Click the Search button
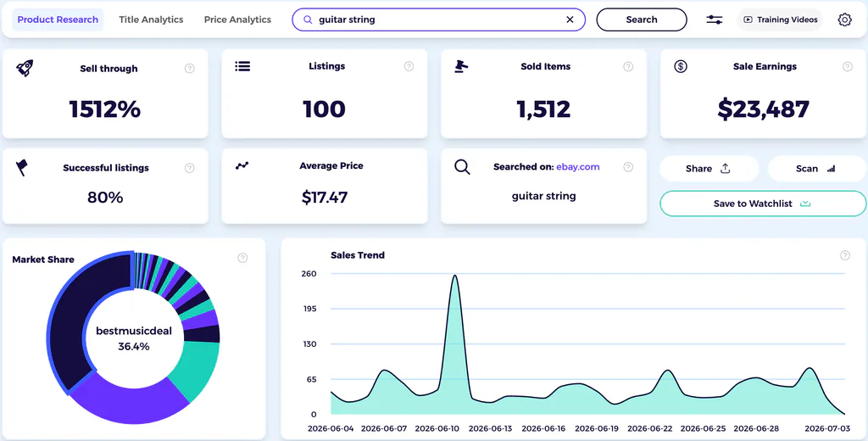Viewport: 868px width, 441px height. click(x=642, y=20)
